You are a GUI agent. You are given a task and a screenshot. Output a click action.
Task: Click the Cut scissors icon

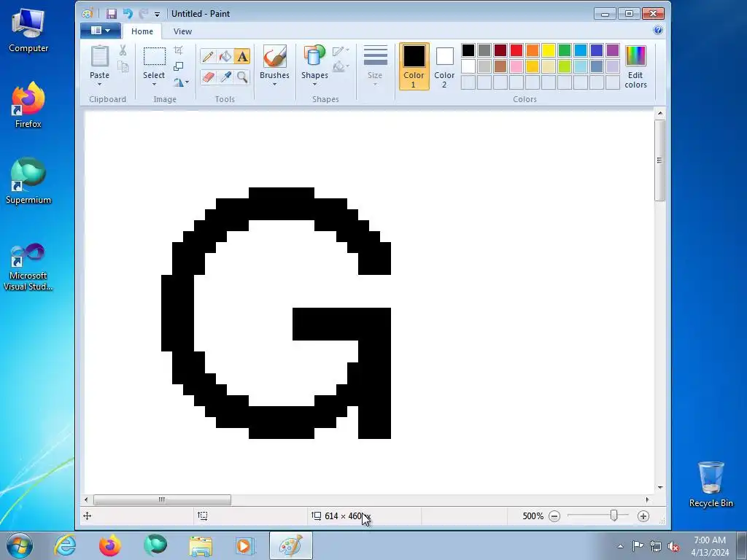click(123, 50)
